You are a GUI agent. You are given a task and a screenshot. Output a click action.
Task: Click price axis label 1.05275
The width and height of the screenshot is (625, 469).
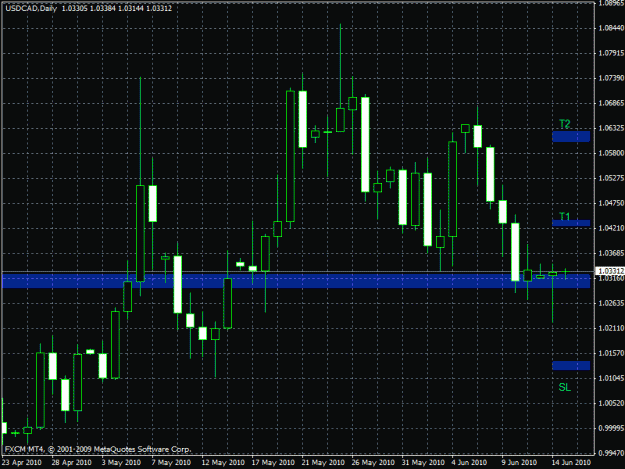[611, 178]
